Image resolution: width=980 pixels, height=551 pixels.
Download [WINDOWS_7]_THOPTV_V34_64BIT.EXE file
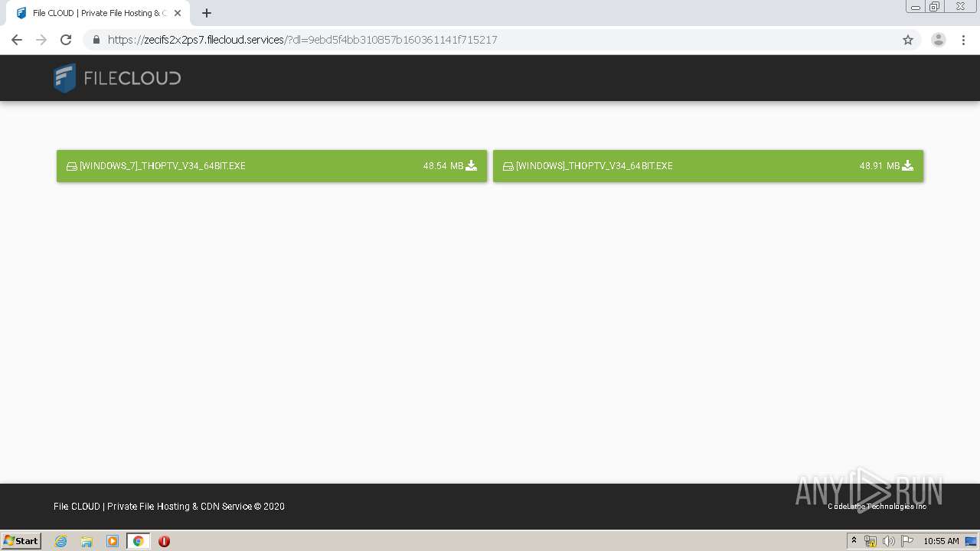[272, 166]
